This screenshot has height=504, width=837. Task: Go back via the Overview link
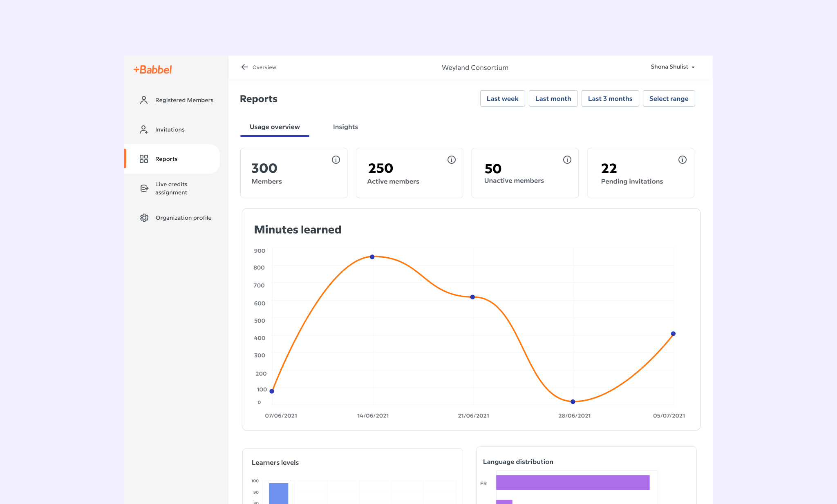(264, 67)
